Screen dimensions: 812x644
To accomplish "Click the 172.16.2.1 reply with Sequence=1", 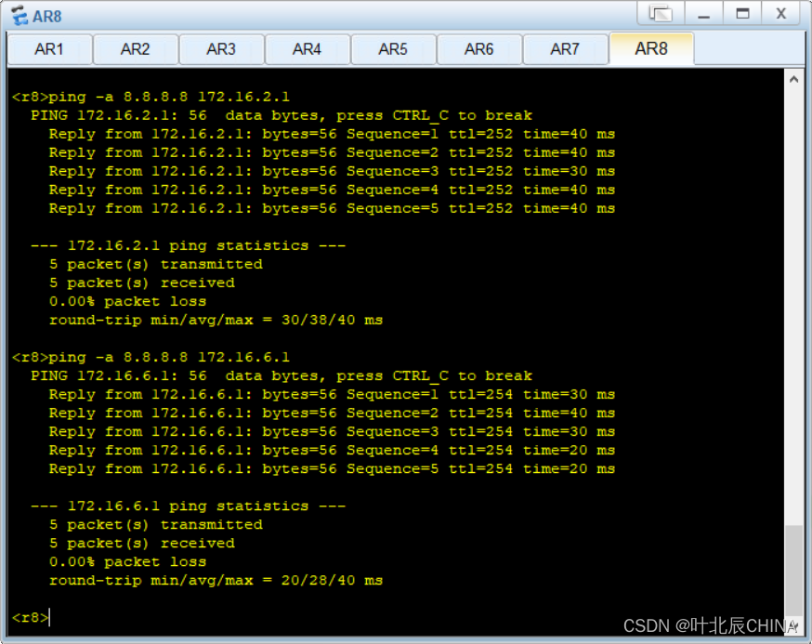I will [332, 134].
